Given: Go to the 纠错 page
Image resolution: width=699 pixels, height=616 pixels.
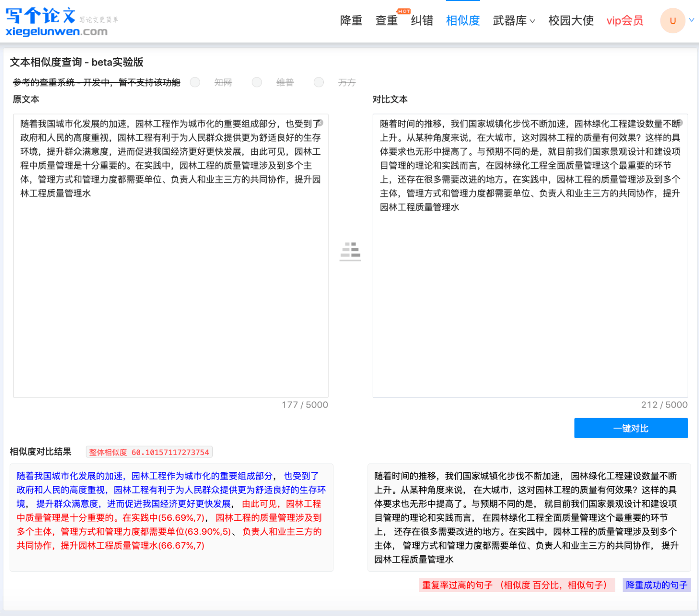Looking at the screenshot, I should (x=422, y=21).
